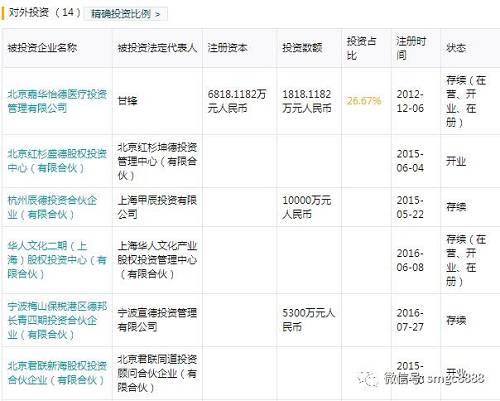
Task: Click the 投资占比 column header
Action: (x=362, y=48)
